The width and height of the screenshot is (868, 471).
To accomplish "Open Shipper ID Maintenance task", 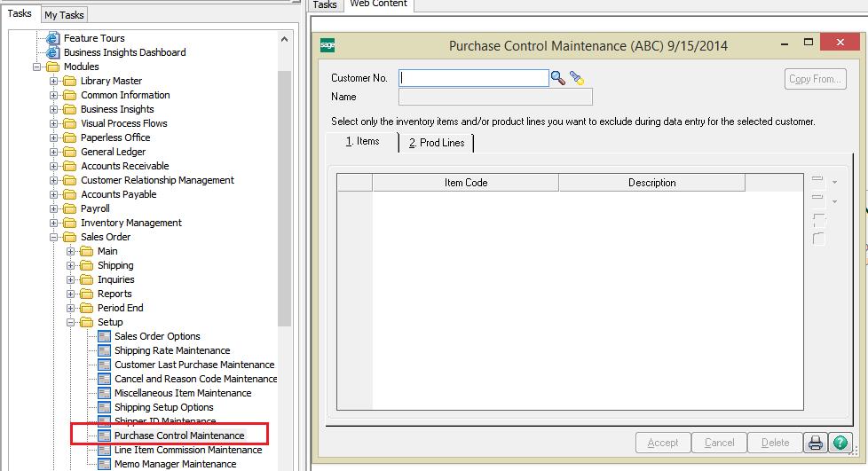I will tap(165, 421).
